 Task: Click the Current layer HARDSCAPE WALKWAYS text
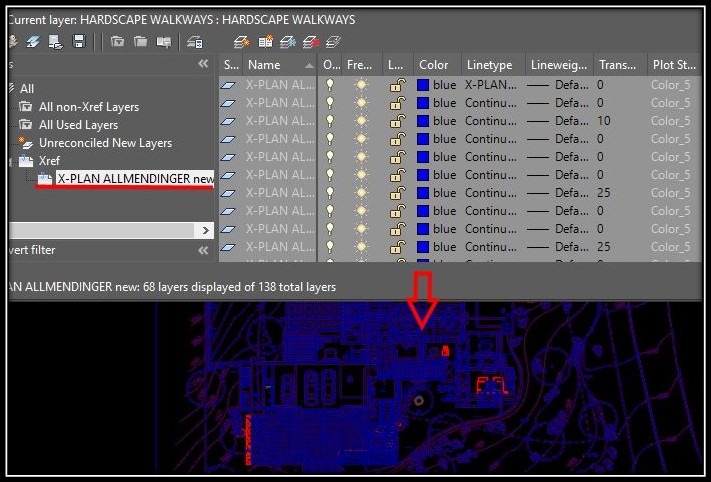click(181, 20)
